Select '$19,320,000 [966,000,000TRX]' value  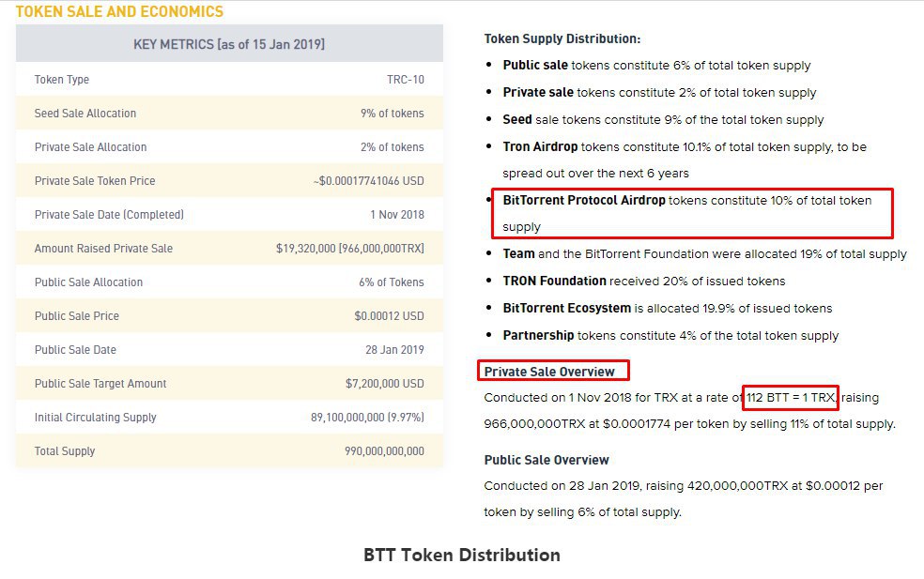(x=350, y=249)
